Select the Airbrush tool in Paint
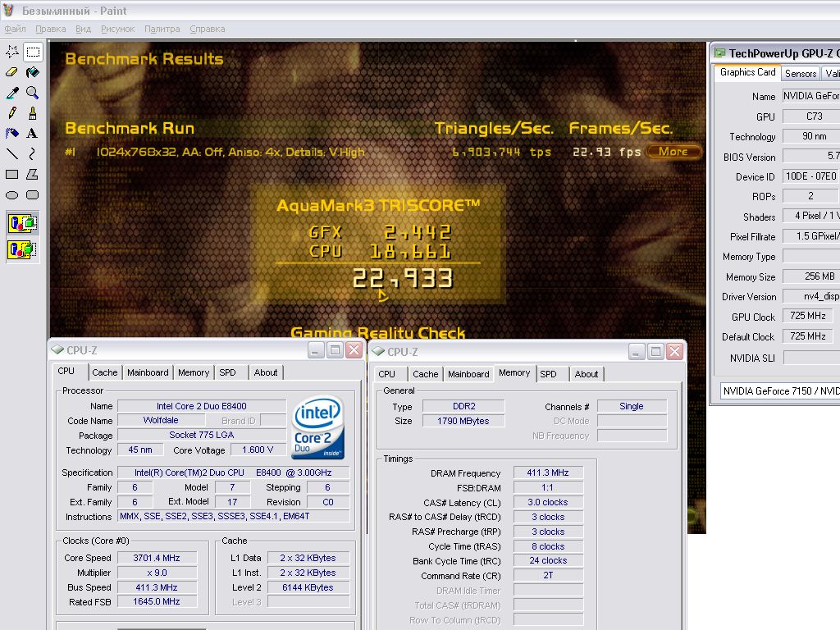The width and height of the screenshot is (840, 630). pos(12,134)
